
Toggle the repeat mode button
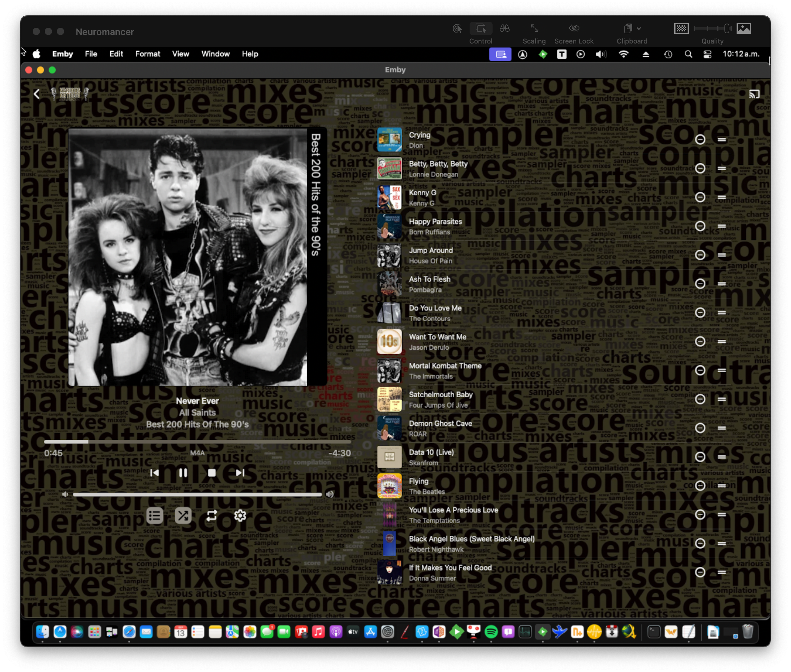tap(212, 515)
